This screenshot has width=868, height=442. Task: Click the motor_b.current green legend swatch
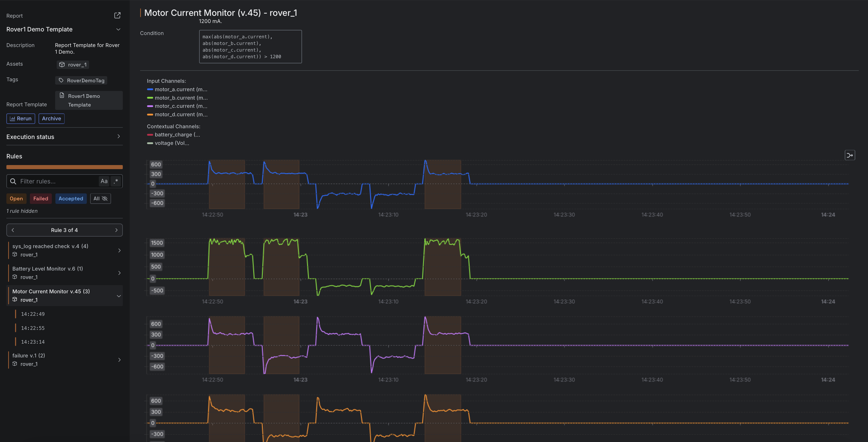pos(150,98)
